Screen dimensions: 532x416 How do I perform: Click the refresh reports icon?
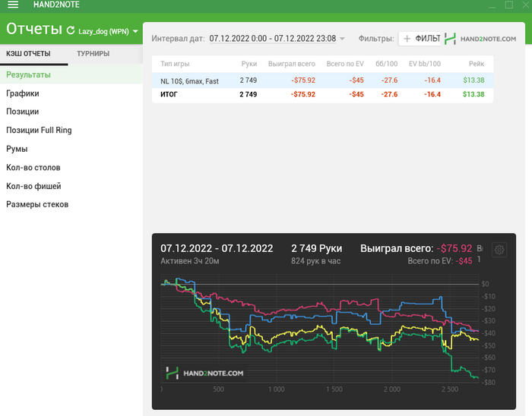click(x=71, y=31)
